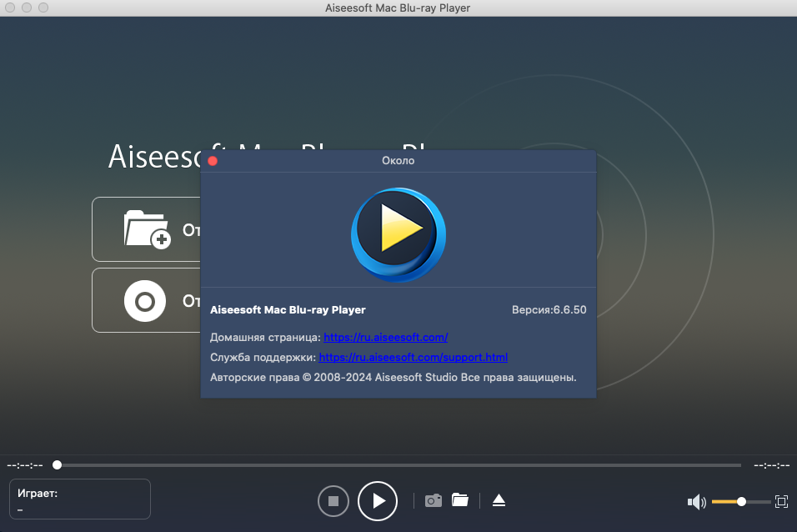Viewport: 797px width, 532px height.
Task: Close the main Aiseesoft player window
Action: pos(11,8)
